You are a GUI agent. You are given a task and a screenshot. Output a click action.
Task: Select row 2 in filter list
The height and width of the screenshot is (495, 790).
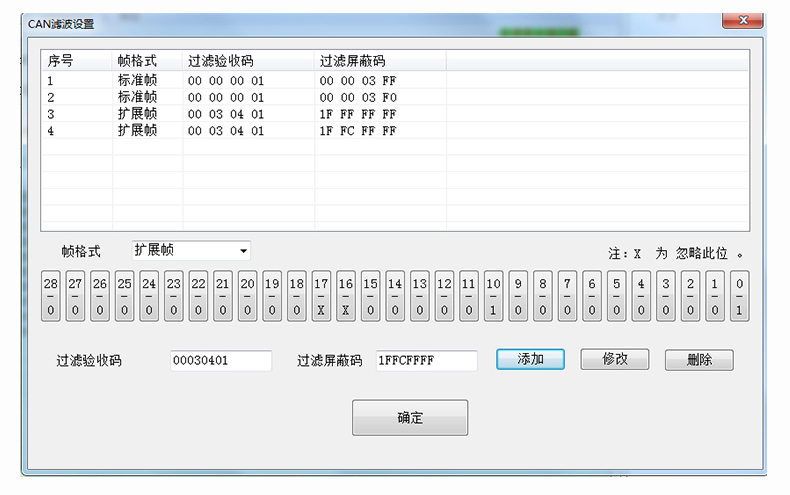pyautogui.click(x=395, y=97)
